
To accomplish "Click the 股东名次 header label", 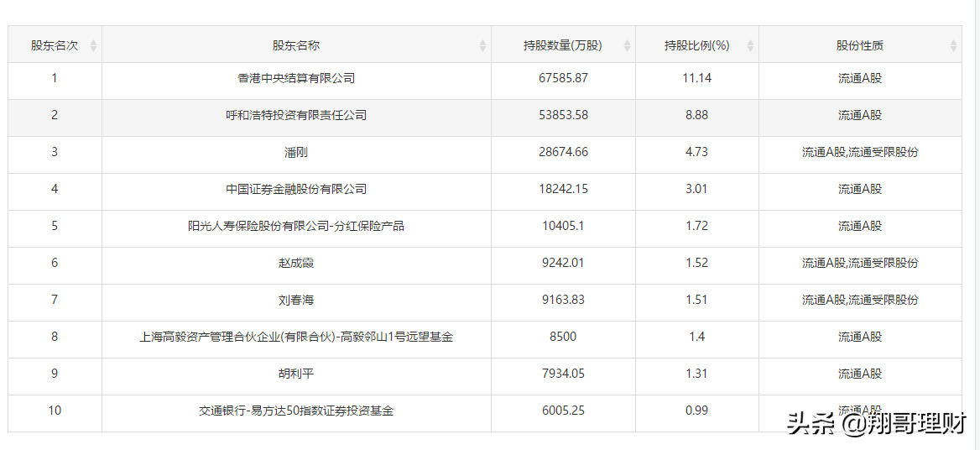I will point(55,45).
